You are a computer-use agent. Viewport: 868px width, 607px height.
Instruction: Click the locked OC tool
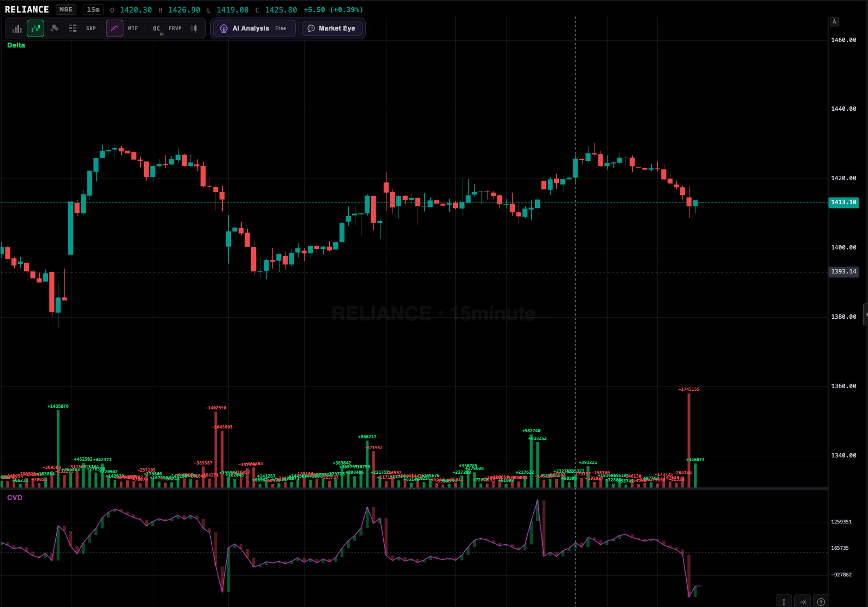click(x=157, y=29)
